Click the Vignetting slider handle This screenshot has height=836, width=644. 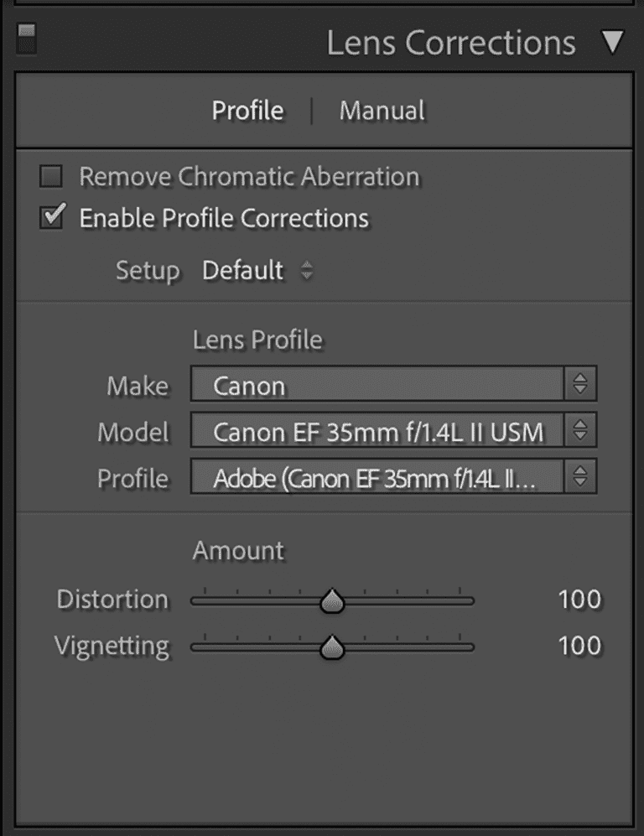(x=332, y=646)
